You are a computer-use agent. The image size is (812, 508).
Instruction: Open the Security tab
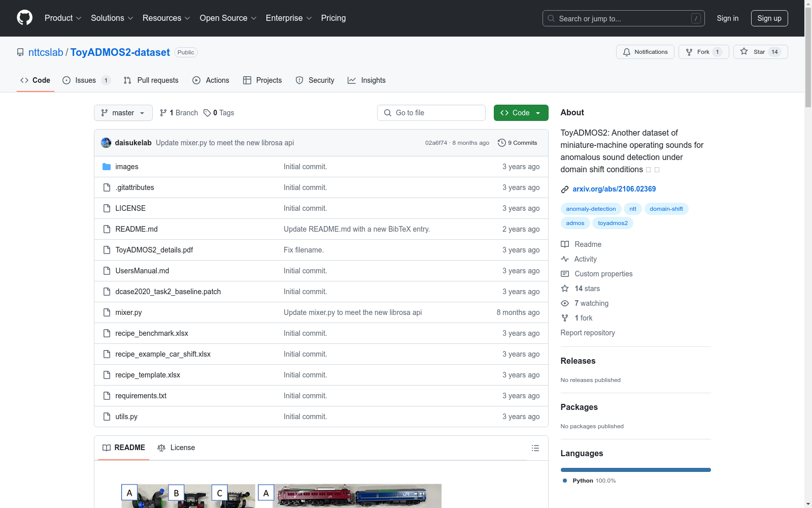[x=315, y=80]
